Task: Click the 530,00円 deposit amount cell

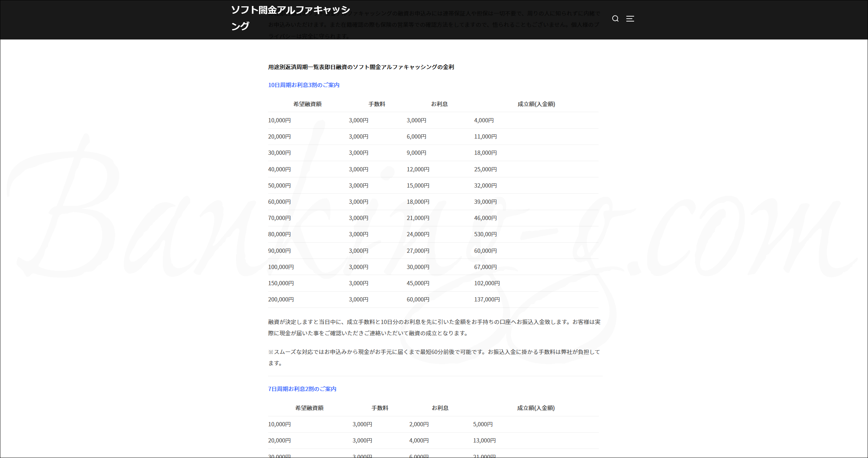Action: [x=485, y=234]
